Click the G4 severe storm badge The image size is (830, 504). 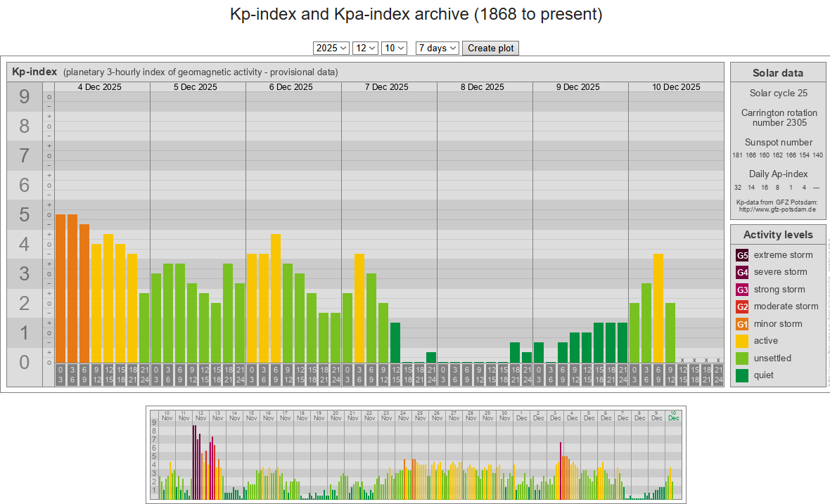pos(742,272)
